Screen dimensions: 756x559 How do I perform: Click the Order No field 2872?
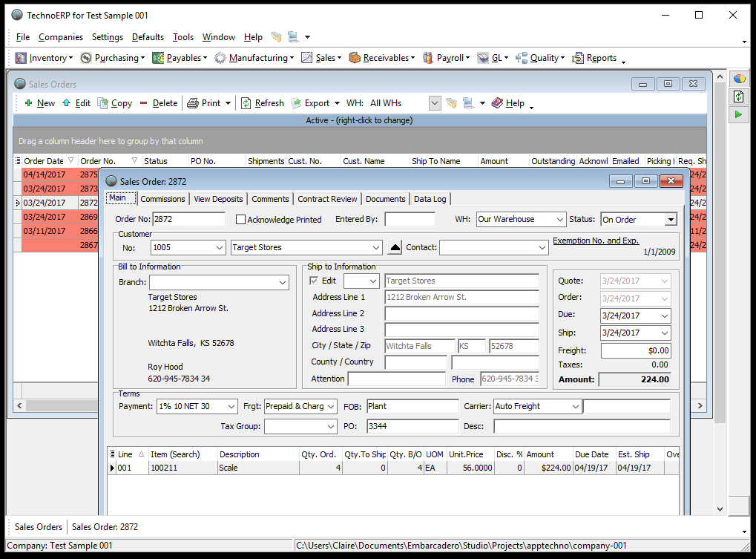[x=188, y=219]
